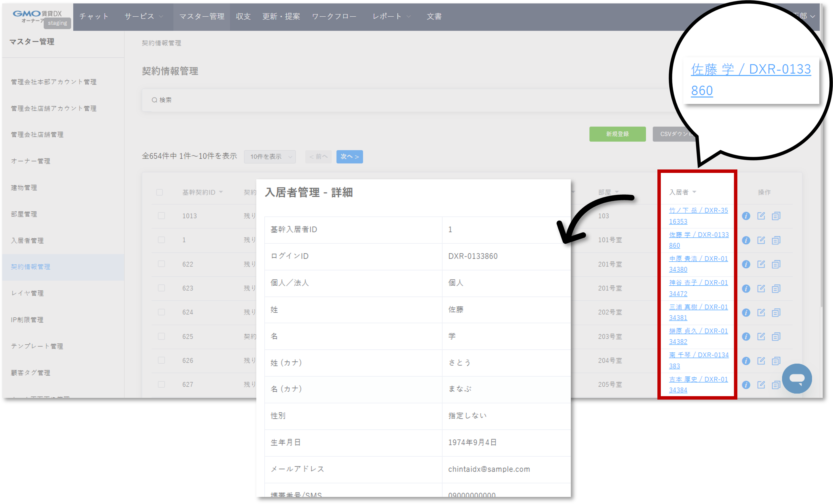Select the 収支 menu item
The image size is (833, 504).
click(x=243, y=16)
